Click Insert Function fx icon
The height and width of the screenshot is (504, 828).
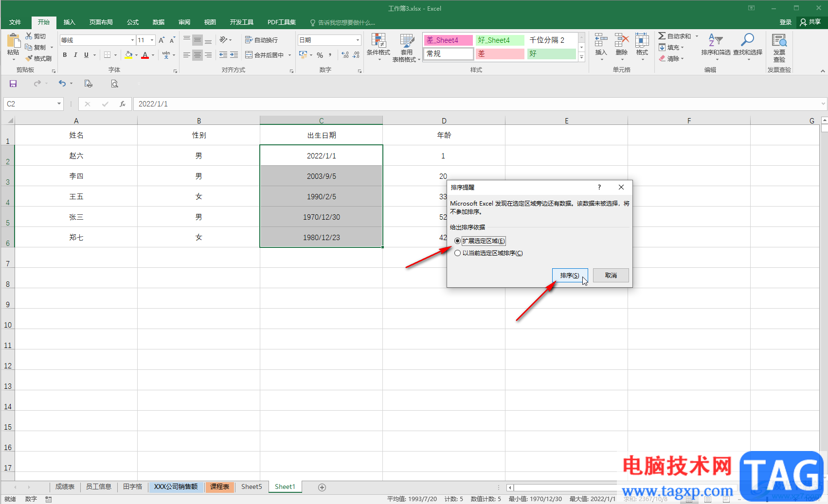coord(123,104)
